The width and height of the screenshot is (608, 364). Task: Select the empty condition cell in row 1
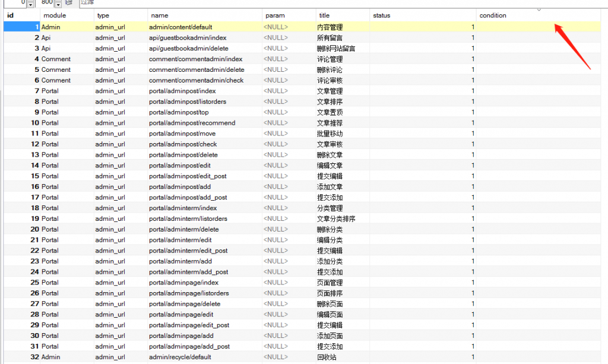pos(540,27)
